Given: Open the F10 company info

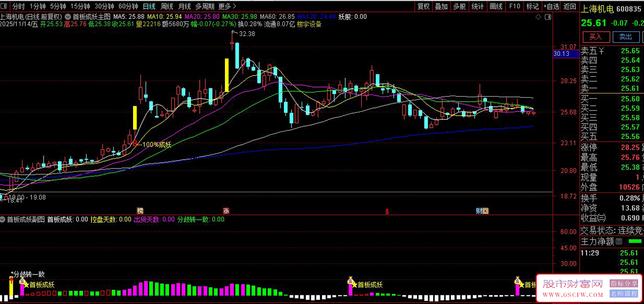Looking at the screenshot, I should click(514, 6).
